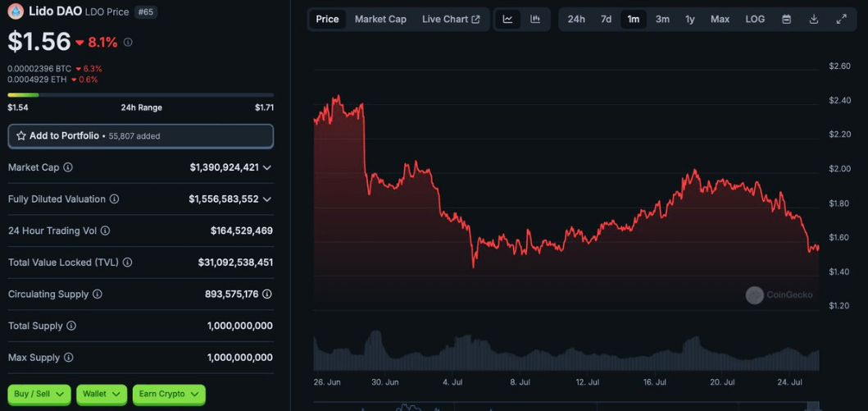Expand Market Cap details chevron
The height and width of the screenshot is (411, 868).
[x=267, y=167]
